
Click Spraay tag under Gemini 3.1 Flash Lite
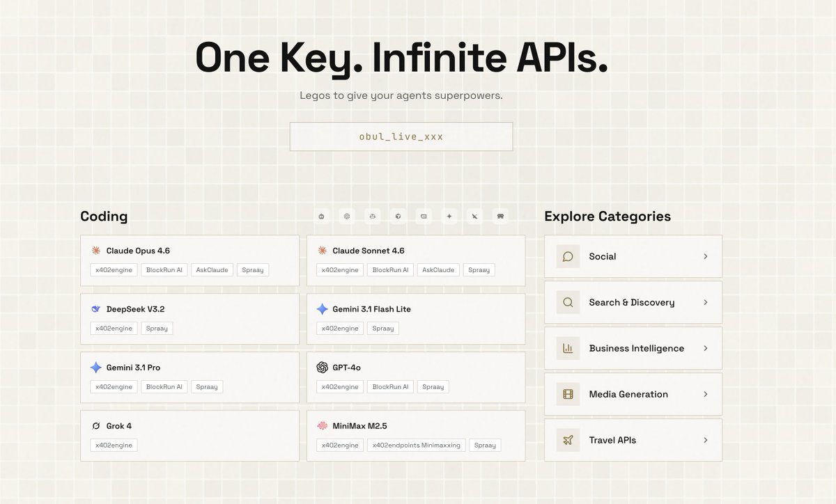pos(383,329)
